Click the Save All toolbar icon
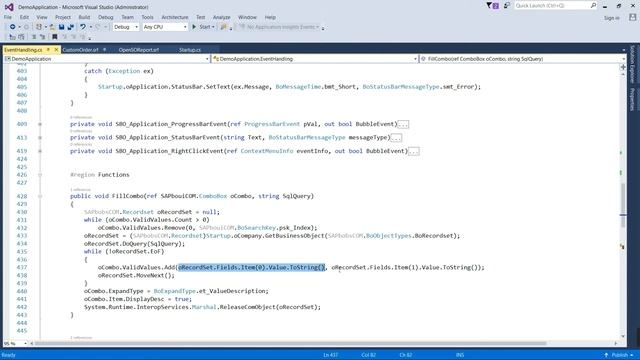This screenshot has height=360, width=640. point(71,27)
